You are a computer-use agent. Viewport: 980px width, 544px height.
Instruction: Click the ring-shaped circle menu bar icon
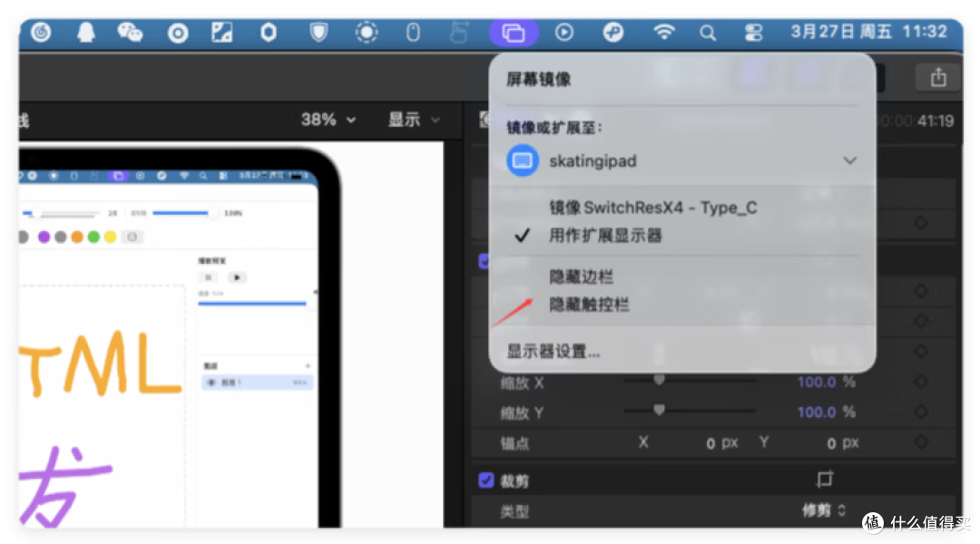pyautogui.click(x=178, y=33)
